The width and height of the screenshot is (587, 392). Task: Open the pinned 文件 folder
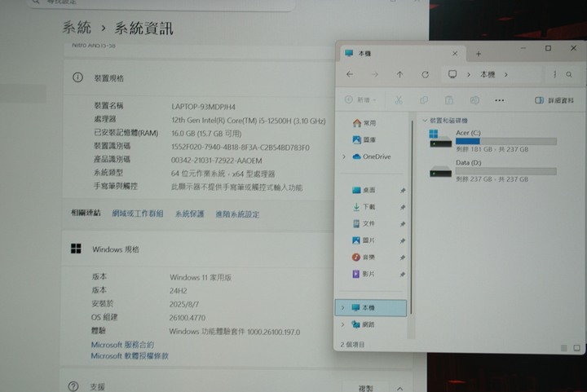(364, 223)
